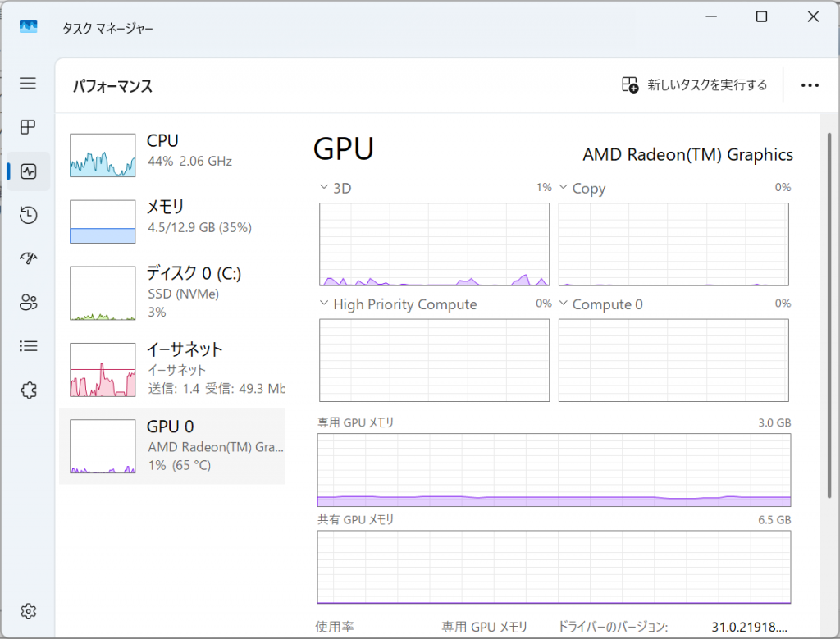Open the Details list icon
The width and height of the screenshot is (840, 639).
tap(28, 345)
